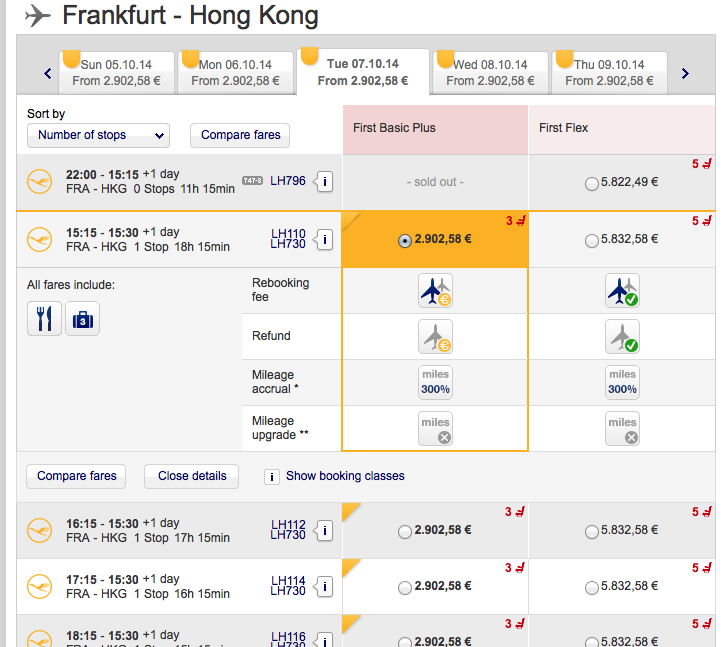Screen dimensions: 725x647
Task: Click the meal included icon
Action: pos(44,319)
